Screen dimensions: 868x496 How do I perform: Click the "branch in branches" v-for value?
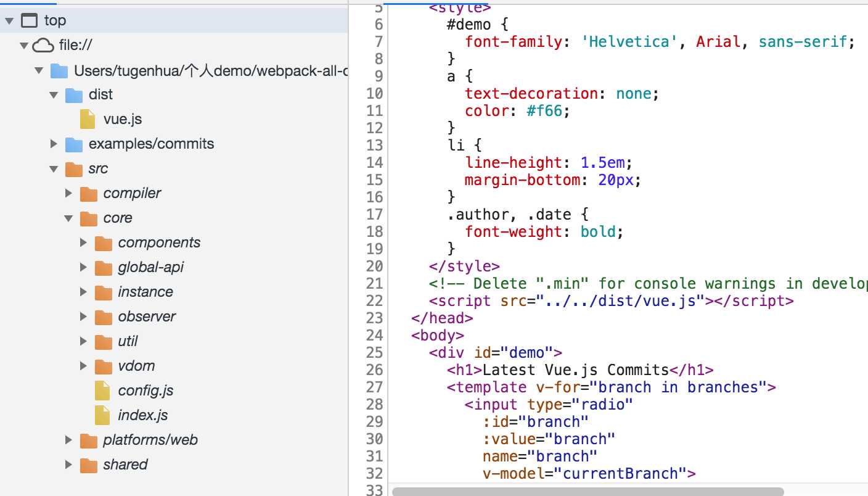[x=678, y=387]
